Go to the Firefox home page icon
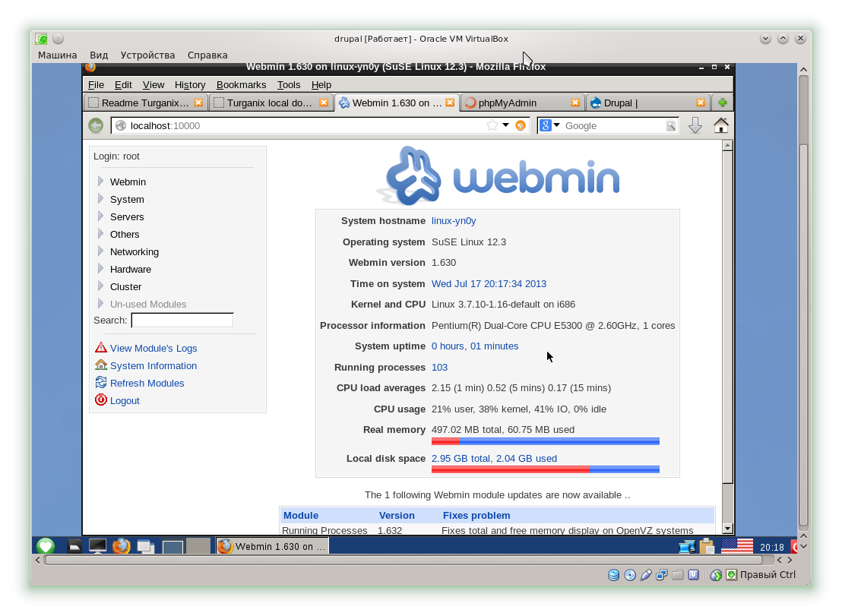 tap(721, 125)
